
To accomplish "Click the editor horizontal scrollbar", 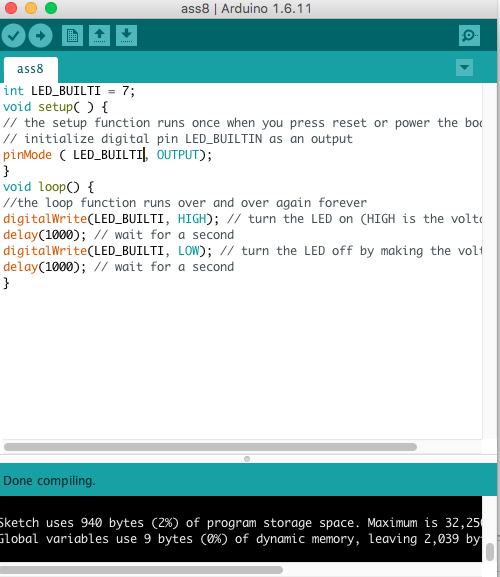I will [210, 447].
